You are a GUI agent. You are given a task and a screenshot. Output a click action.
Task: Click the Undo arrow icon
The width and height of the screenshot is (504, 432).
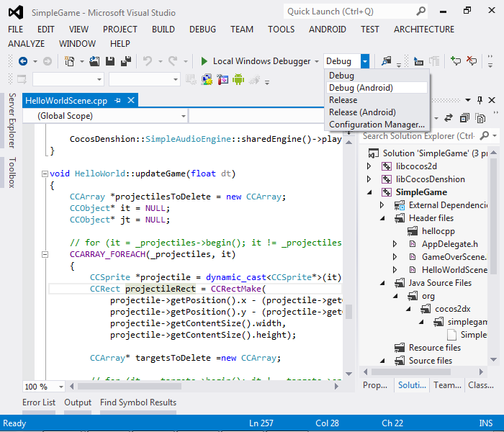coord(148,61)
